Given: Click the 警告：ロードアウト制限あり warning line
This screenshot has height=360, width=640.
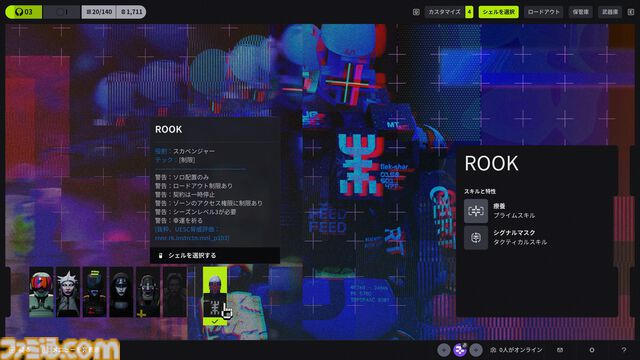Looking at the screenshot, I should click(194, 186).
